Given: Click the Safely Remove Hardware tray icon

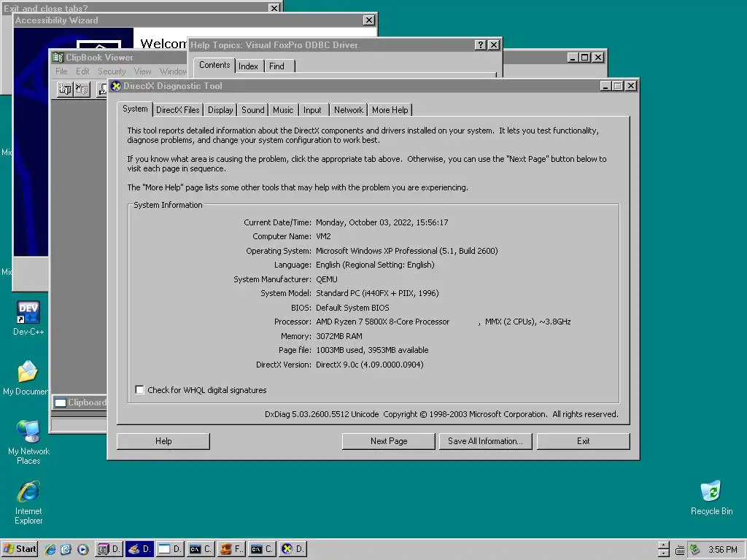Looking at the screenshot, I should 694,550.
